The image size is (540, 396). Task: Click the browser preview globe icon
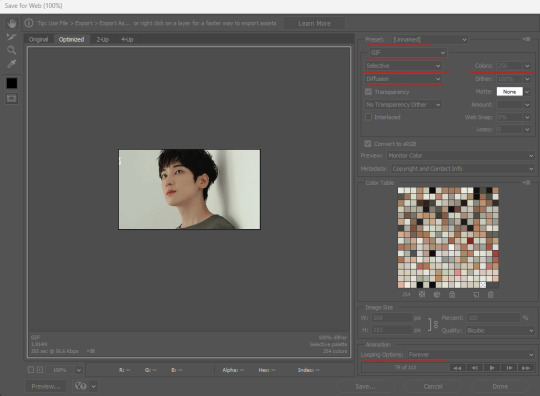click(81, 386)
